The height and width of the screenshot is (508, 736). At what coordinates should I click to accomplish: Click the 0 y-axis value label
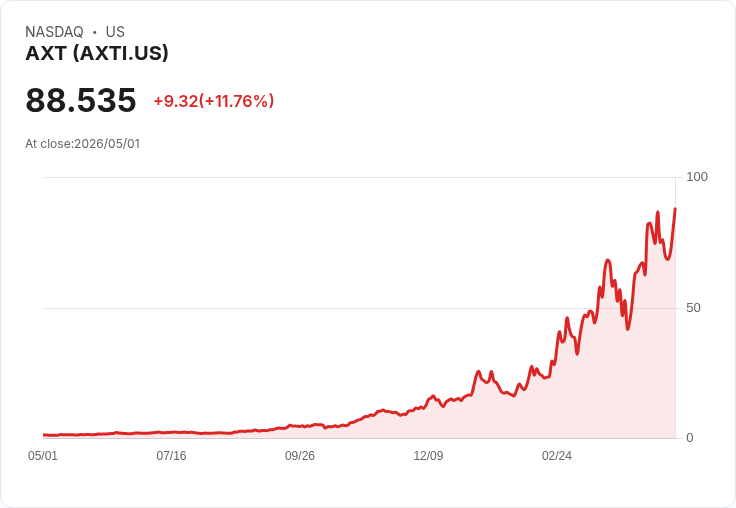(690, 438)
